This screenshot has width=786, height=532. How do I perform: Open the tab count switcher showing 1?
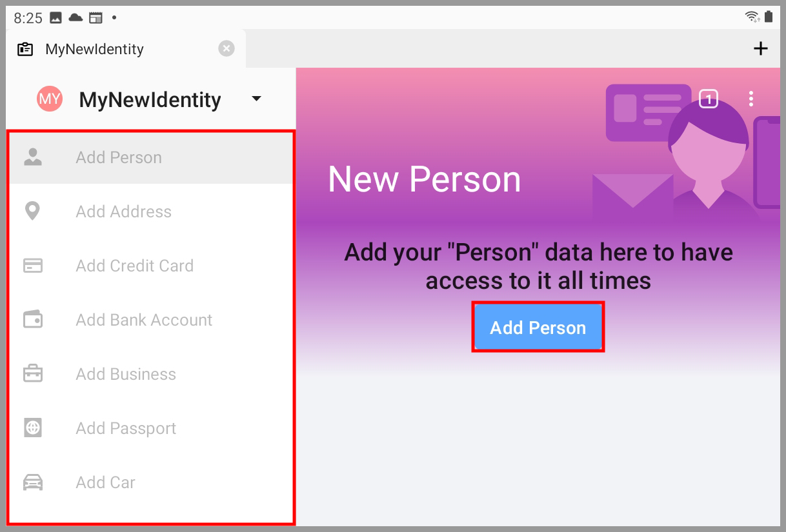click(x=709, y=99)
